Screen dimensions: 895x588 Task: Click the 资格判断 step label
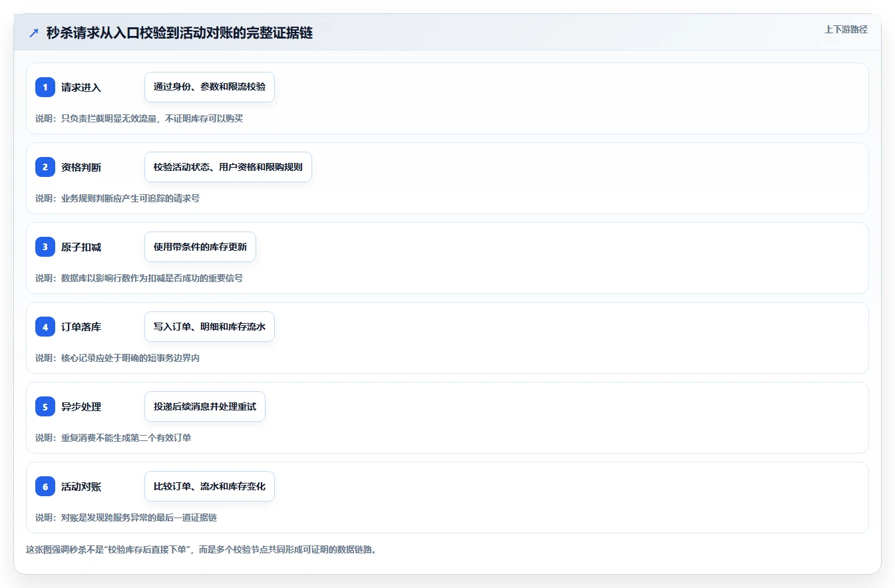[x=81, y=167]
